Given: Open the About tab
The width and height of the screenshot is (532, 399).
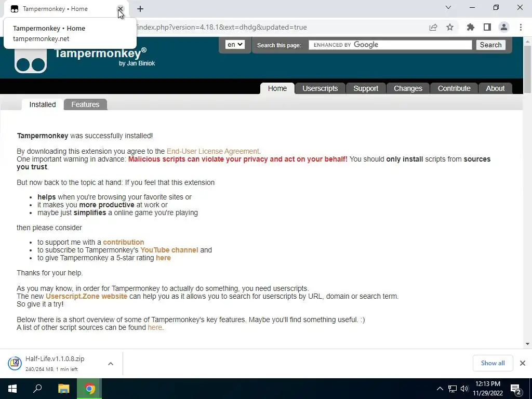Looking at the screenshot, I should coord(495,88).
